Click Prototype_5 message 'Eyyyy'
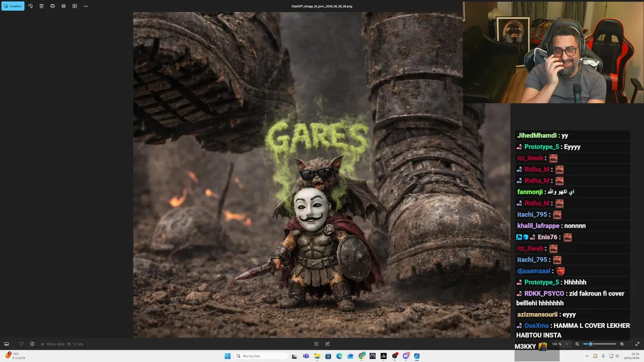644x362 pixels. (x=572, y=146)
